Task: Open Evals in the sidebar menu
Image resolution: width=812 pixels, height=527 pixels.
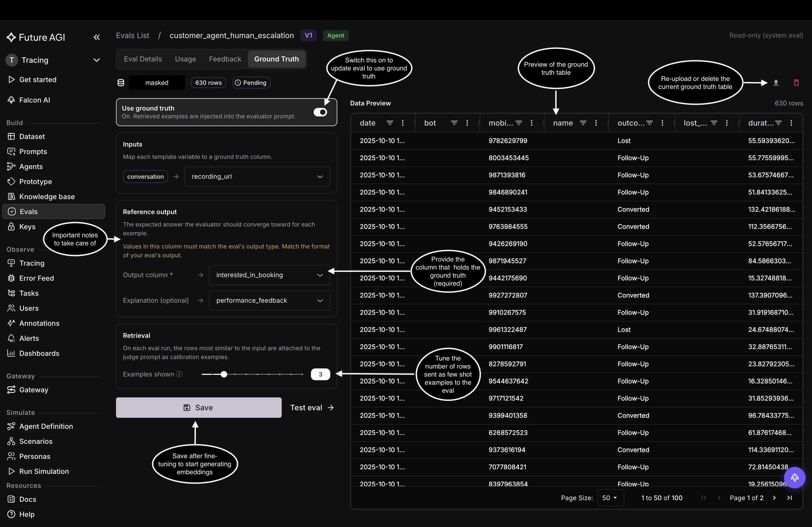Action: pyautogui.click(x=53, y=211)
